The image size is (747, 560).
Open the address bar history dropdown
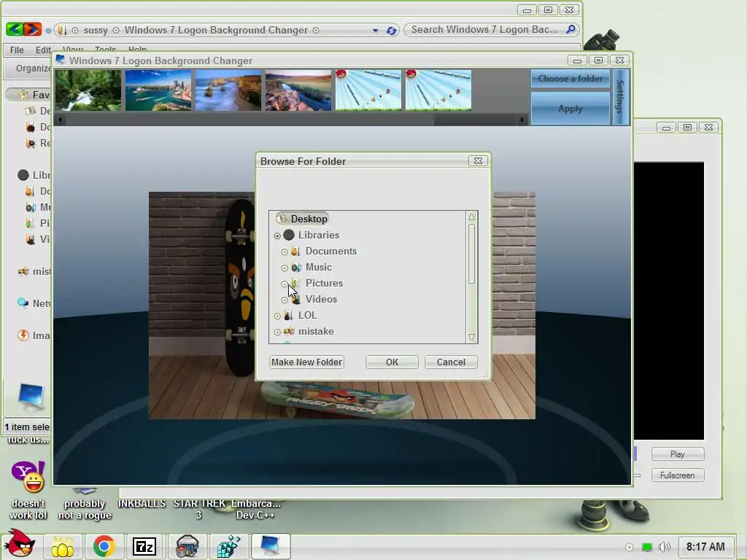(376, 31)
